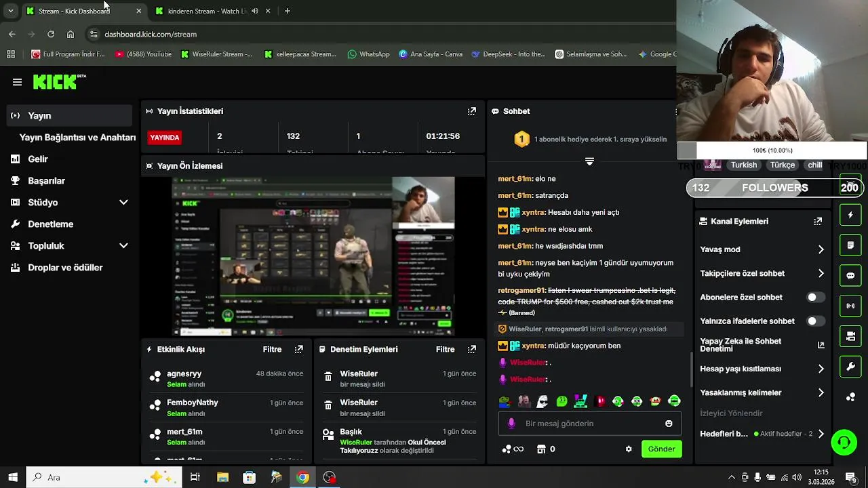Open the emoji picker in message box
The height and width of the screenshot is (488, 868).
click(669, 424)
